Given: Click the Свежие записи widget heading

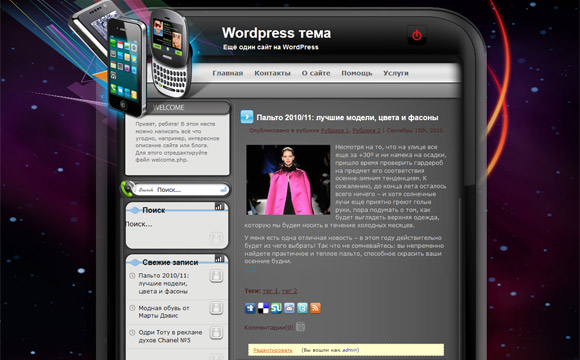Looking at the screenshot, I should coord(170,262).
